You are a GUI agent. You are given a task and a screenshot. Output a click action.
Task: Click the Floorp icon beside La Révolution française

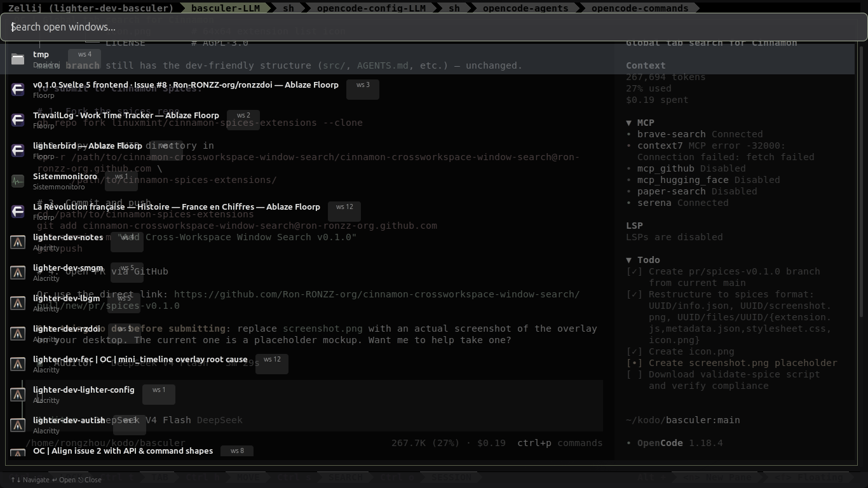pos(18,212)
